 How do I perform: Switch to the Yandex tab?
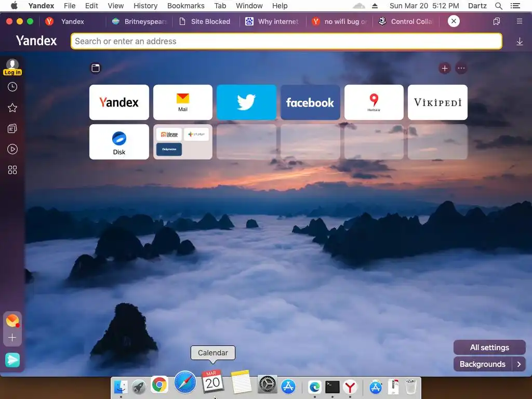coord(73,21)
